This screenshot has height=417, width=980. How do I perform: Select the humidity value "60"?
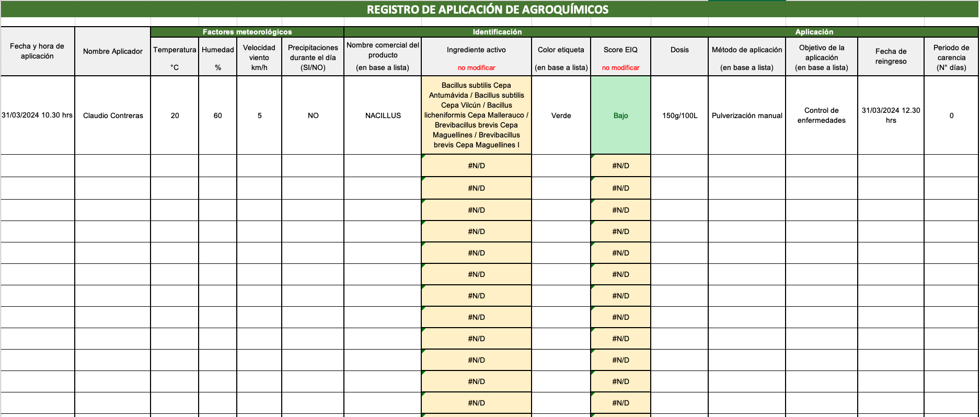coord(218,115)
